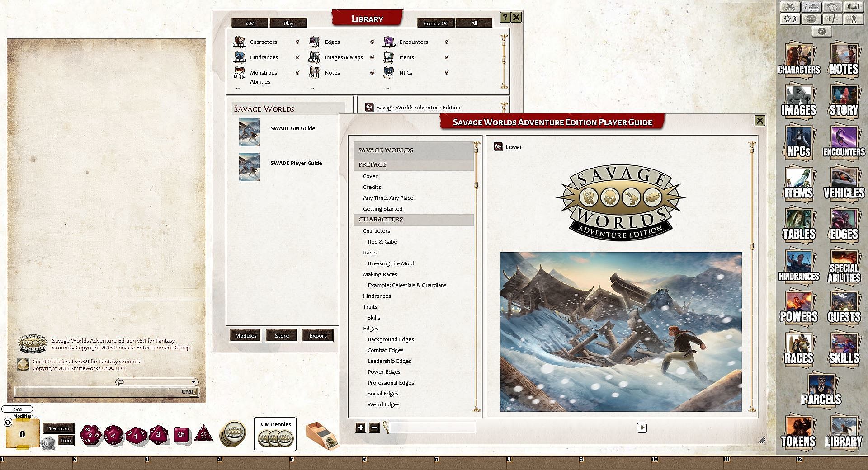Open the Parcels sidebar icon

coord(821,390)
